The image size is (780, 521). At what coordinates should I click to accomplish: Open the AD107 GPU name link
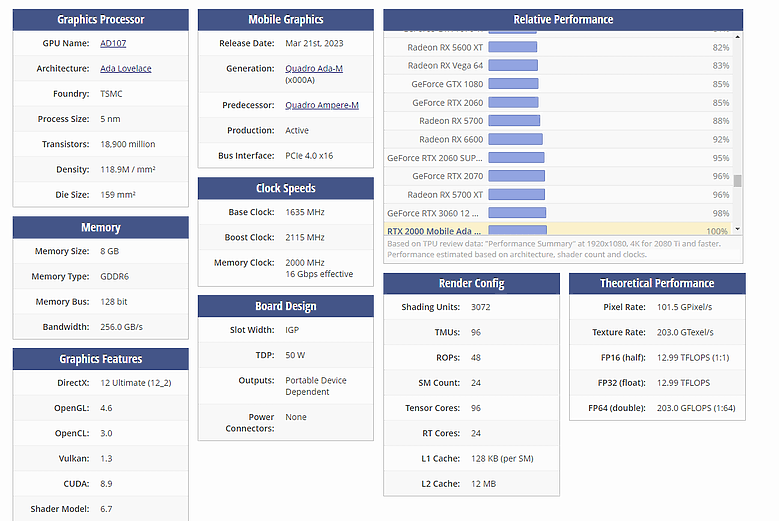113,43
